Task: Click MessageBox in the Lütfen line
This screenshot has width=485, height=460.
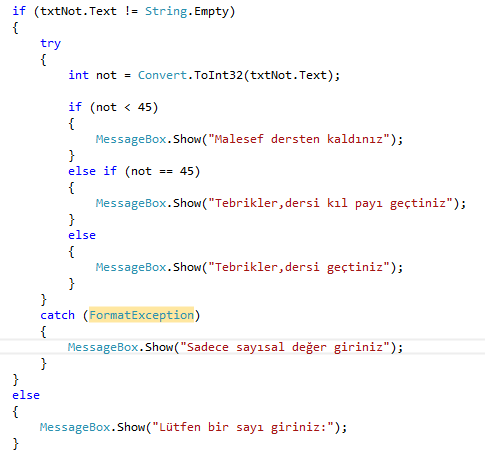Action: 75,427
